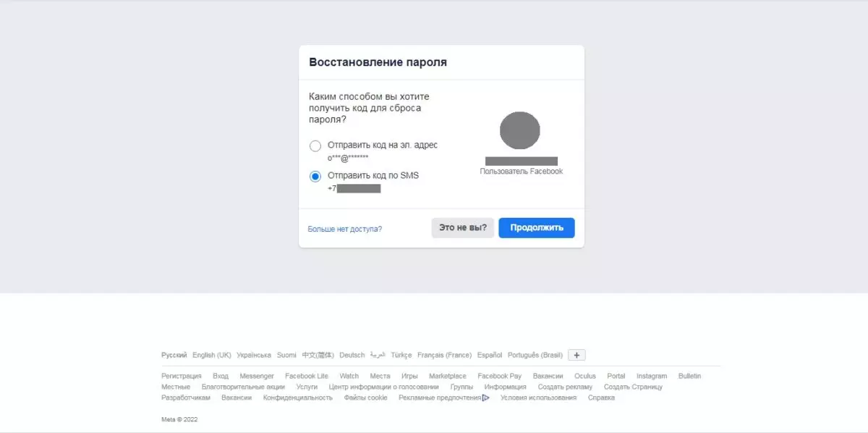Click the Это не вы? button
The height and width of the screenshot is (433, 868).
click(x=463, y=227)
